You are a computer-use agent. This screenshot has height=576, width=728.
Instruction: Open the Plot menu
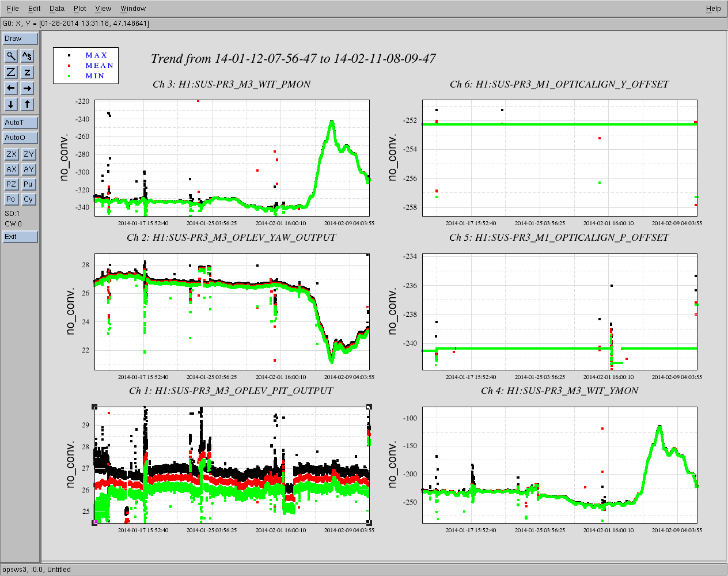[79, 9]
